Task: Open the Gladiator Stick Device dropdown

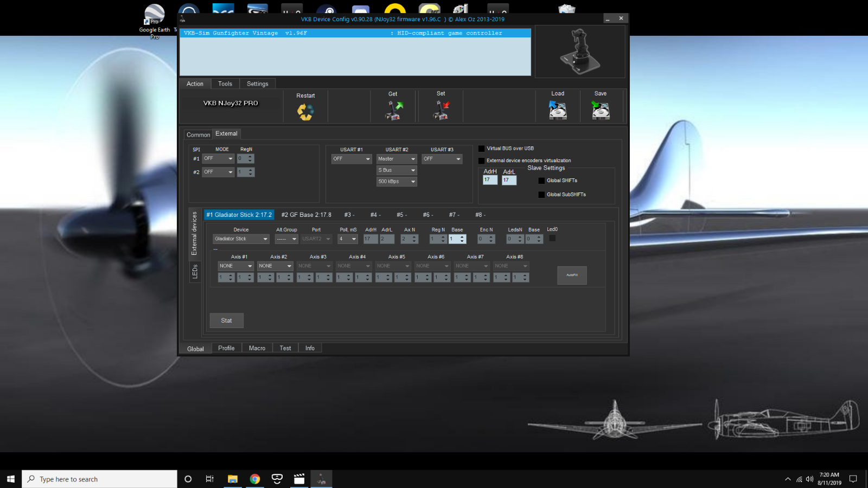Action: [241, 239]
